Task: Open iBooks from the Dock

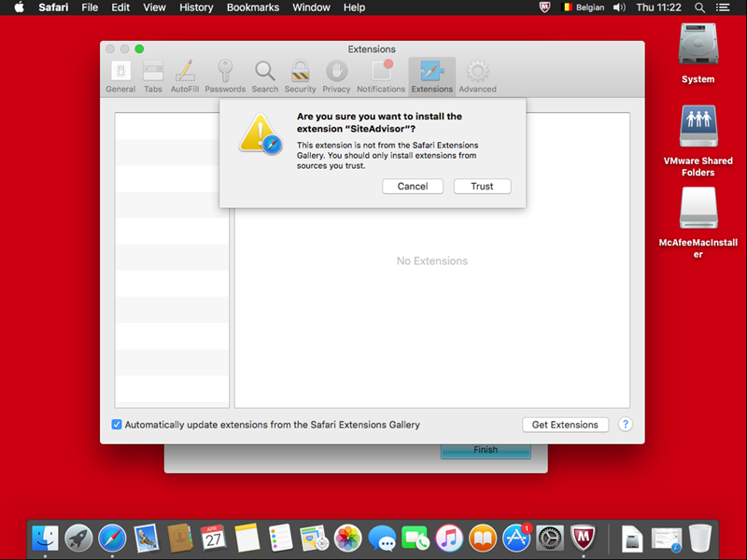Action: 483,539
